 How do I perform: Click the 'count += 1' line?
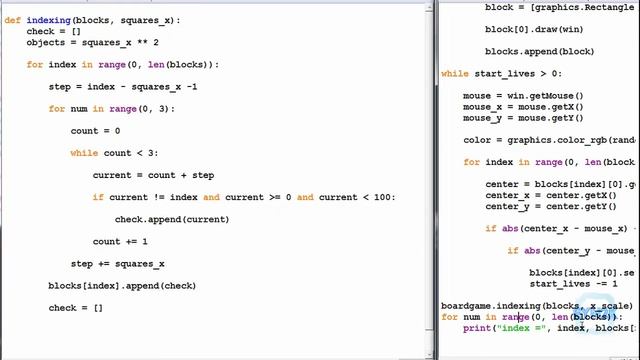pyautogui.click(x=120, y=241)
